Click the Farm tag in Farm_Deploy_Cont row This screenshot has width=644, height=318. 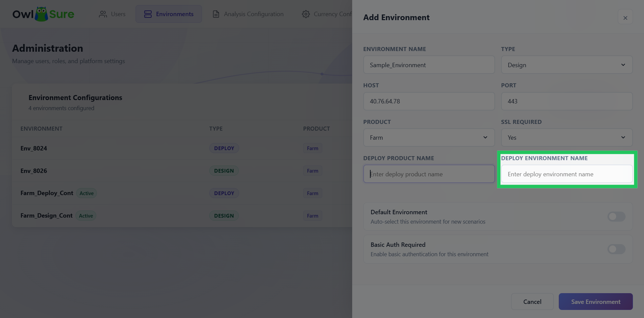(313, 193)
